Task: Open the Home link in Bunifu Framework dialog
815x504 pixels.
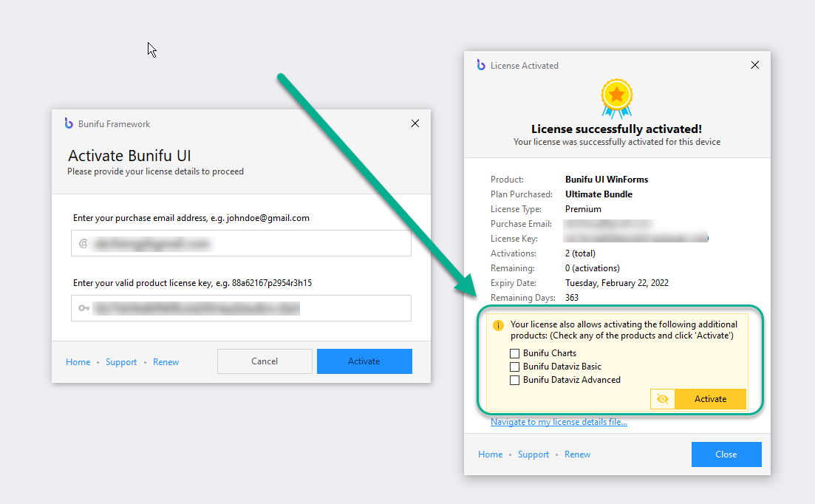Action: (78, 362)
